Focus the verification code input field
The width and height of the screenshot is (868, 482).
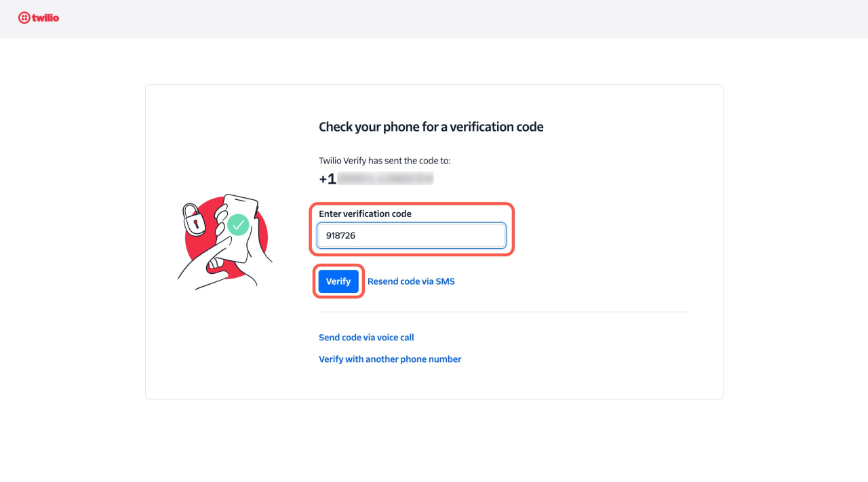tap(412, 236)
